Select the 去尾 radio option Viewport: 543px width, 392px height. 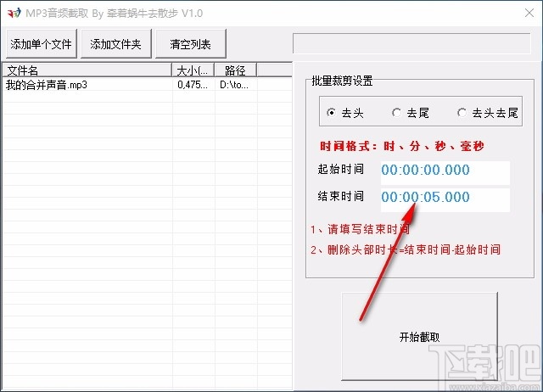411,113
